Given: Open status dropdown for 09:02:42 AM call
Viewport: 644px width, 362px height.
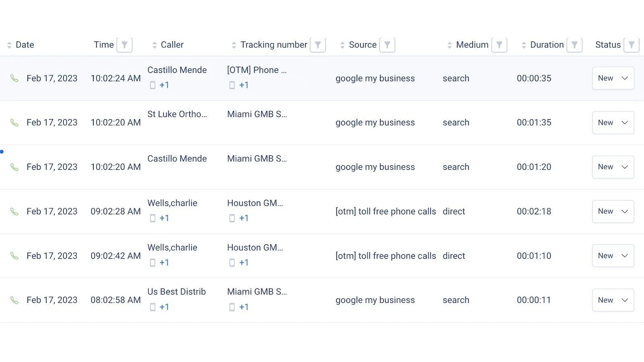Looking at the screenshot, I should click(613, 256).
